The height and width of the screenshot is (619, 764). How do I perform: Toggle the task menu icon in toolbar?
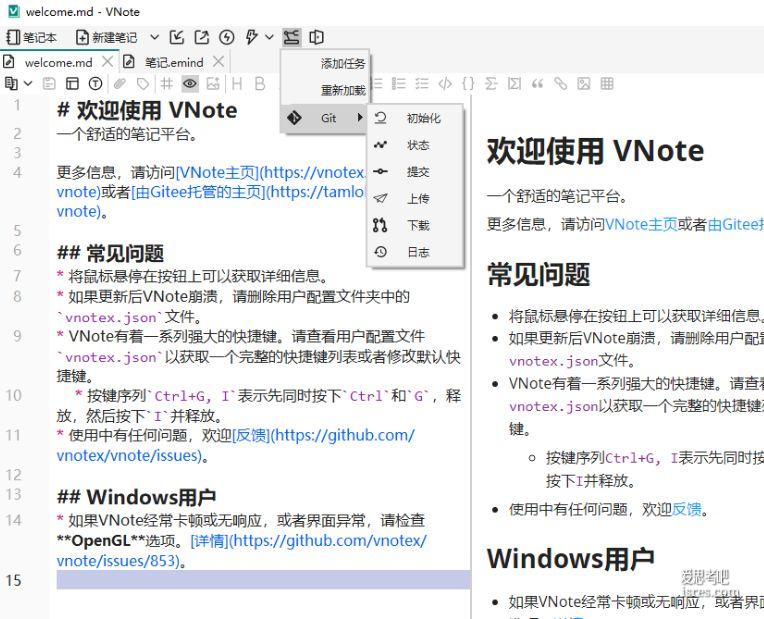coord(291,37)
